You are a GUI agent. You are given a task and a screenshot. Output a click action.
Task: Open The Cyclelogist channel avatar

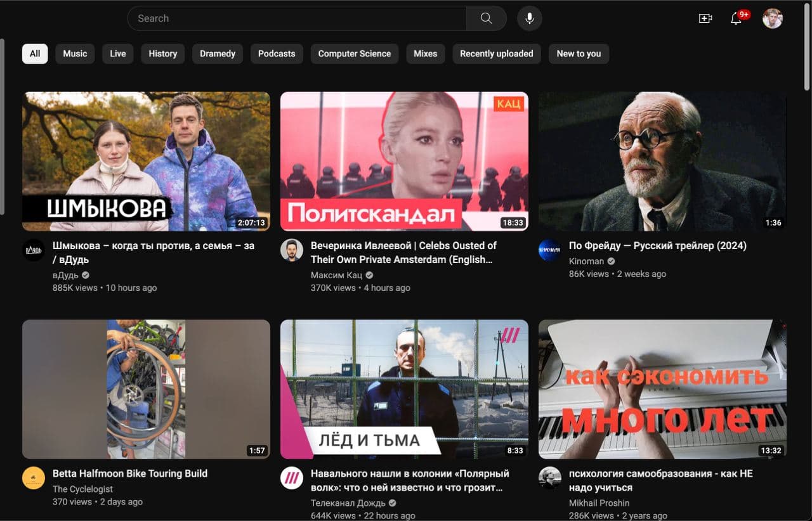tap(34, 478)
